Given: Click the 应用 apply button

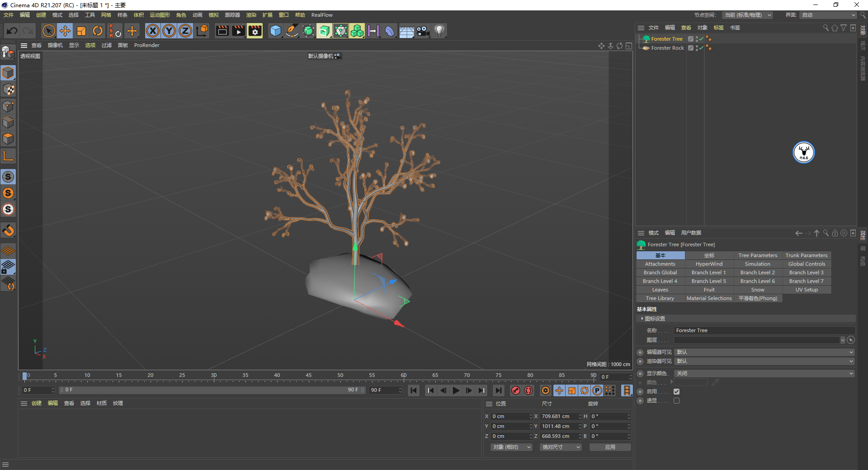Looking at the screenshot, I should [610, 447].
